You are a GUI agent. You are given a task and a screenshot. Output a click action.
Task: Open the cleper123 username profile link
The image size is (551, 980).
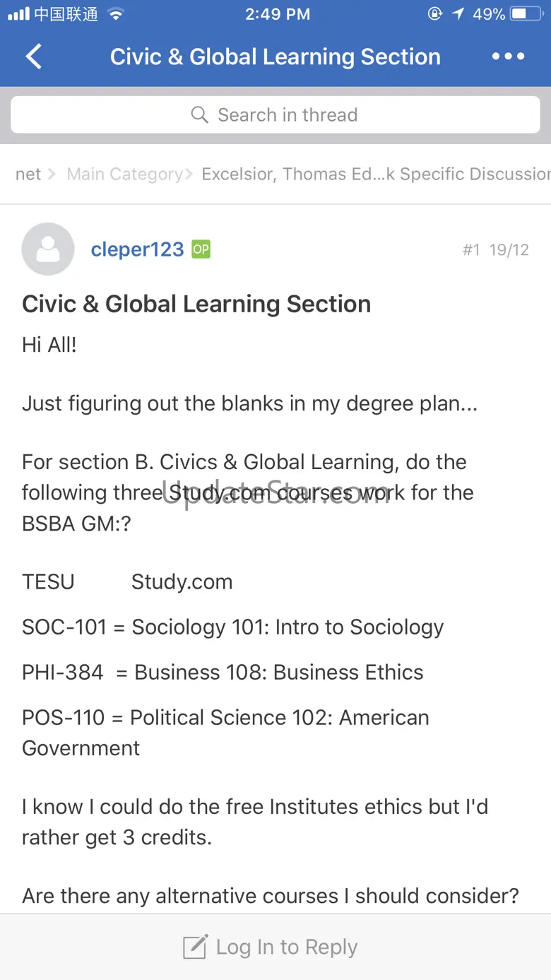point(138,249)
